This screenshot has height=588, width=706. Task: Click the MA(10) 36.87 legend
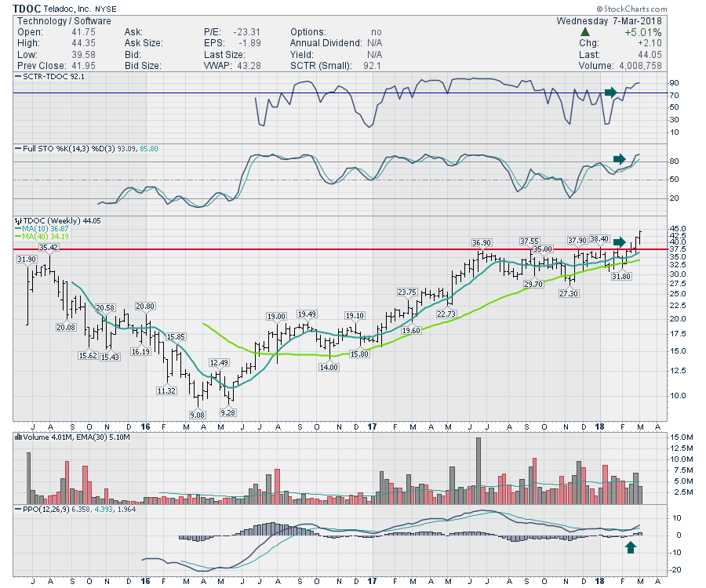point(42,229)
